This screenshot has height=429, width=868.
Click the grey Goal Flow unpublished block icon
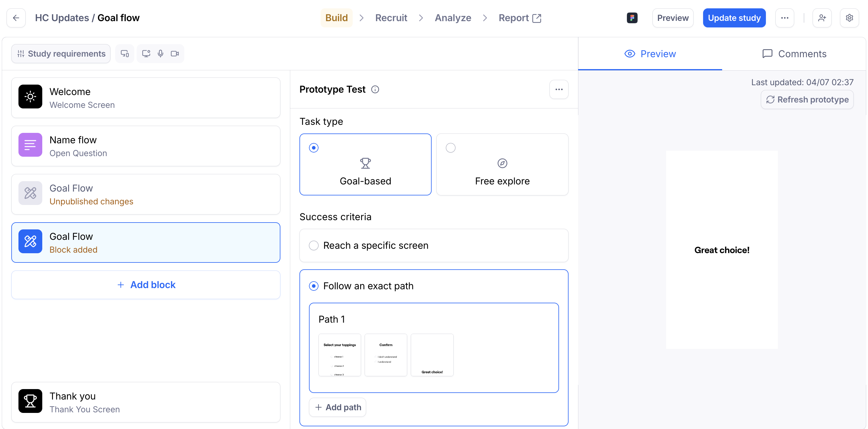pos(30,193)
